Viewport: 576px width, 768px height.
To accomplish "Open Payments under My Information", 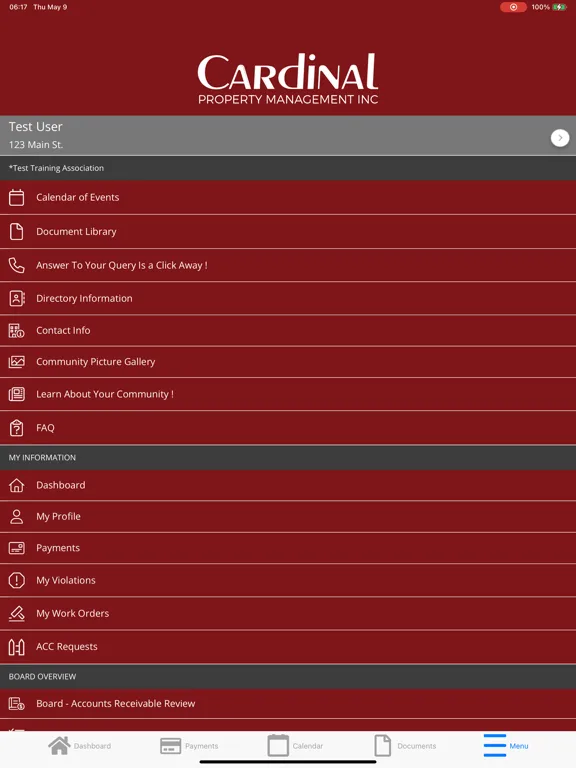I will tap(288, 548).
